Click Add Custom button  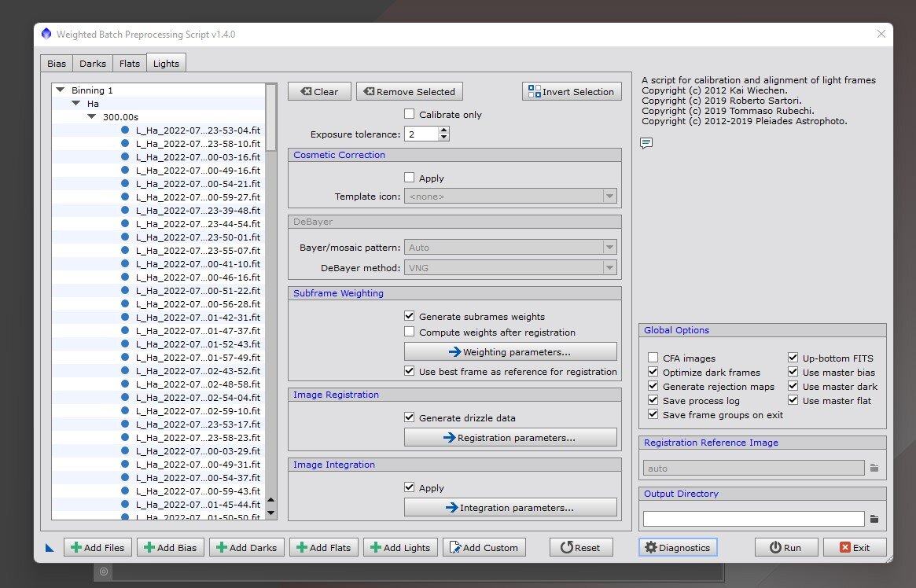(484, 548)
